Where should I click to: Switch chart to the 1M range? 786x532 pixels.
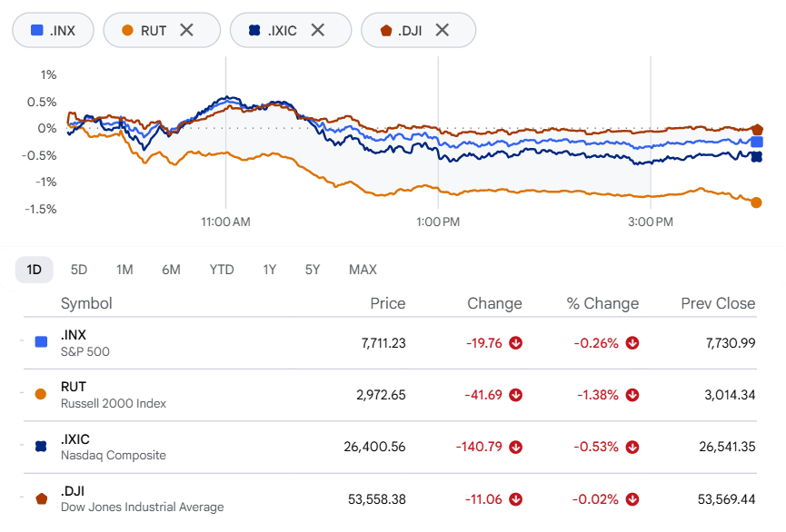pyautogui.click(x=124, y=270)
